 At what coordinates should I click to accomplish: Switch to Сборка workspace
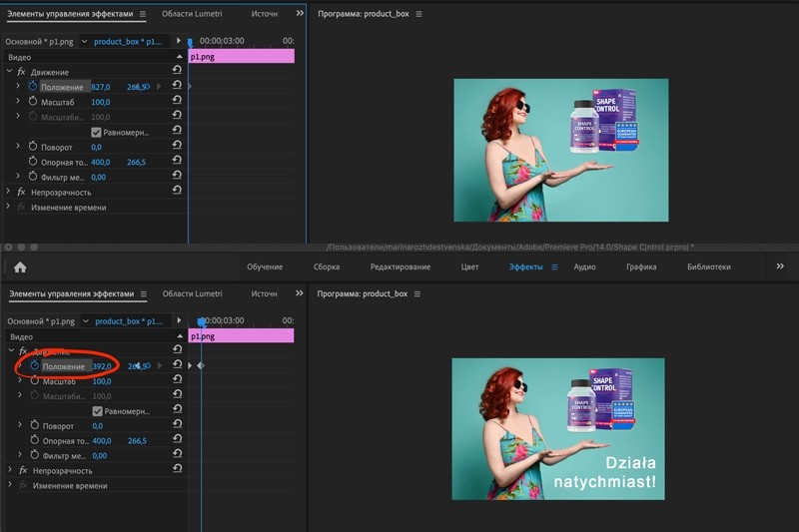tap(327, 266)
